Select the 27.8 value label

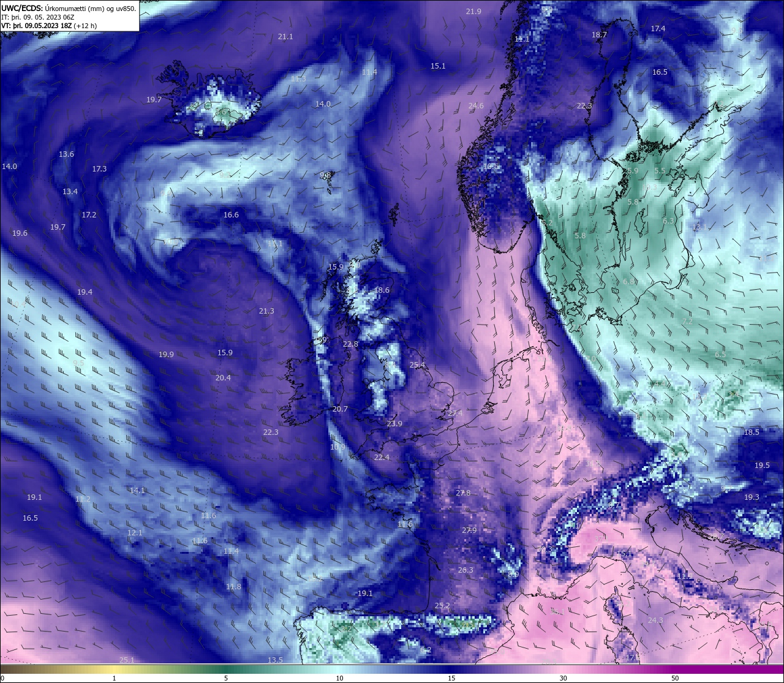click(x=463, y=493)
